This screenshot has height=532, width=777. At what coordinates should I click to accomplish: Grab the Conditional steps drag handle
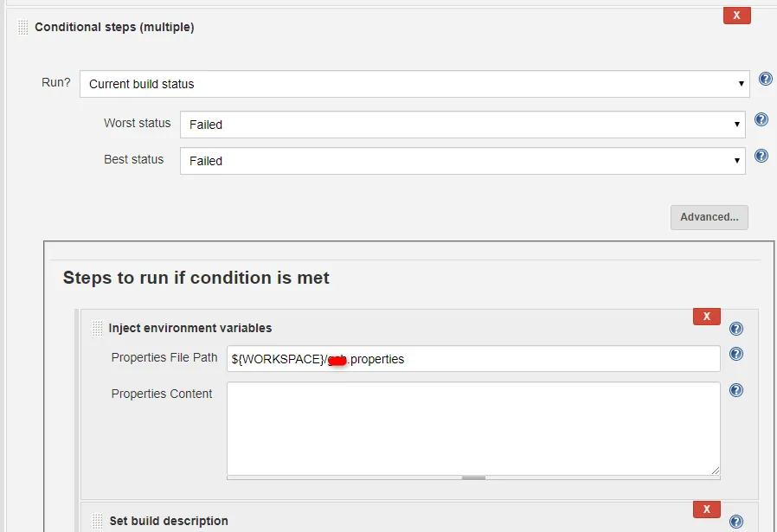23,28
